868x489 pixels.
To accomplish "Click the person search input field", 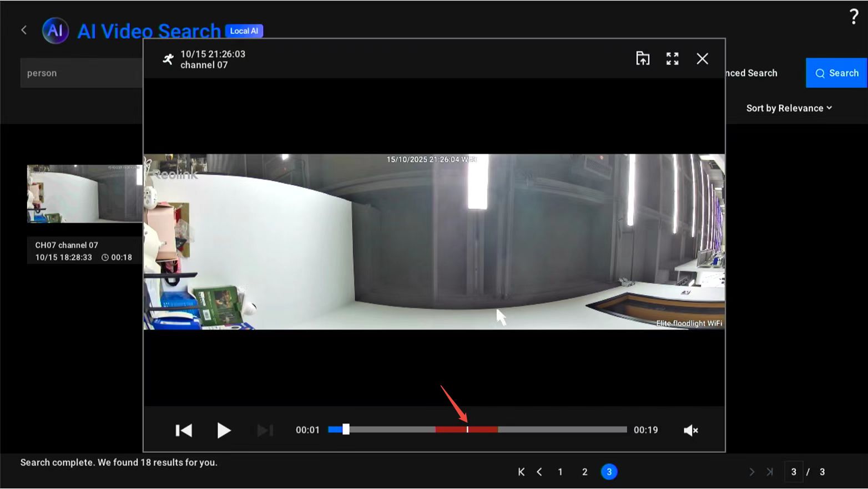I will pos(81,73).
